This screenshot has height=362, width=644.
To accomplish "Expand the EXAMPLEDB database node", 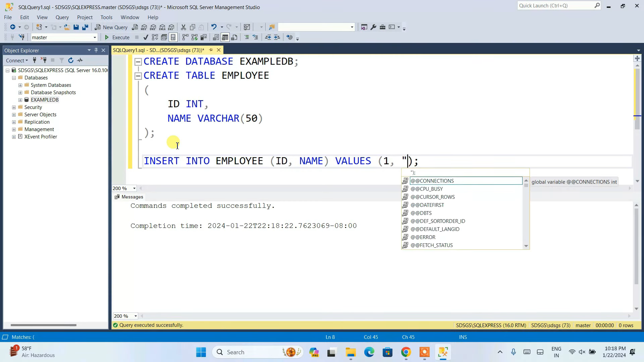I will point(20,100).
